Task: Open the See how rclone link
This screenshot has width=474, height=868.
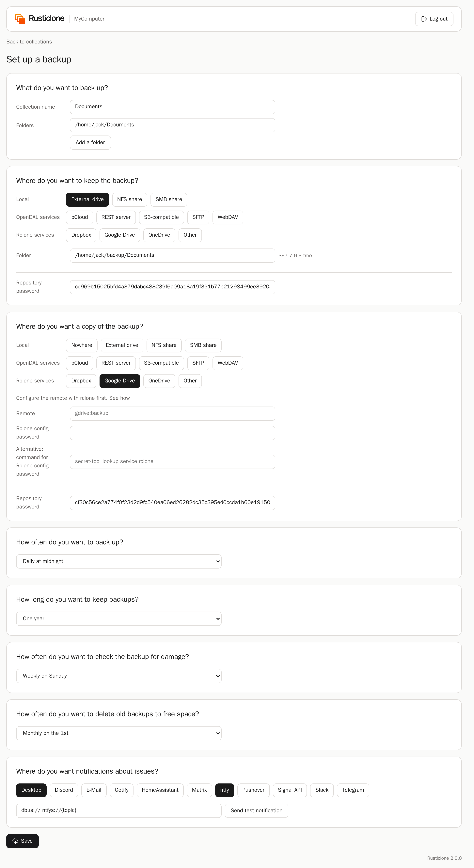Action: (x=119, y=398)
